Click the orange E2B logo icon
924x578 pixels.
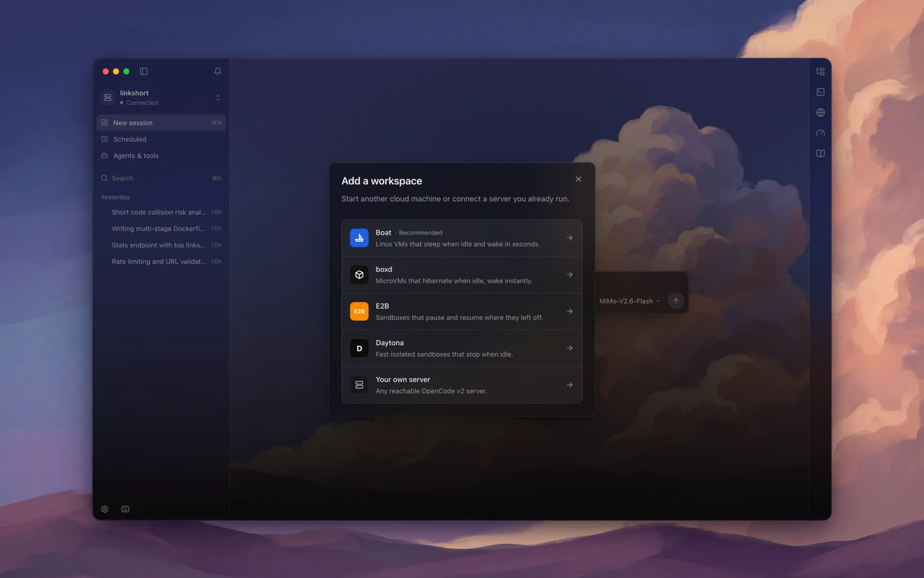point(359,312)
